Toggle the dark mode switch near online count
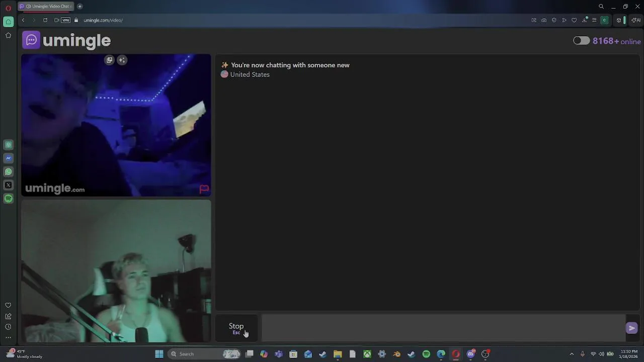Screen dimensions: 644x362 coord(581,41)
